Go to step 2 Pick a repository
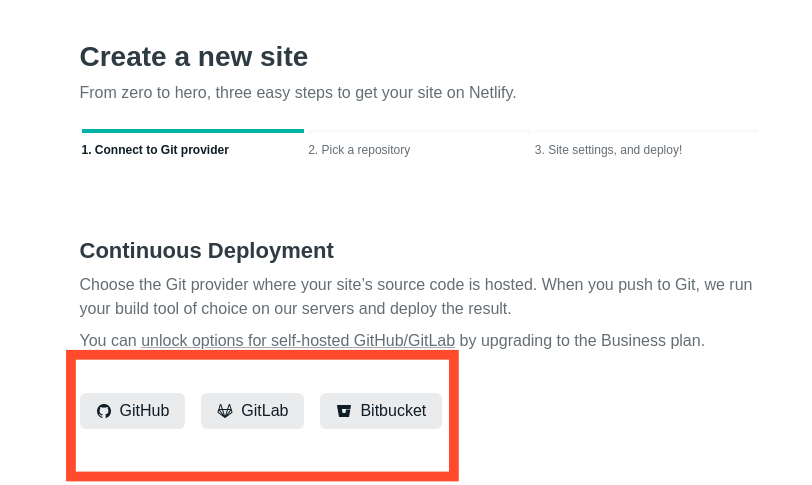 [x=359, y=150]
